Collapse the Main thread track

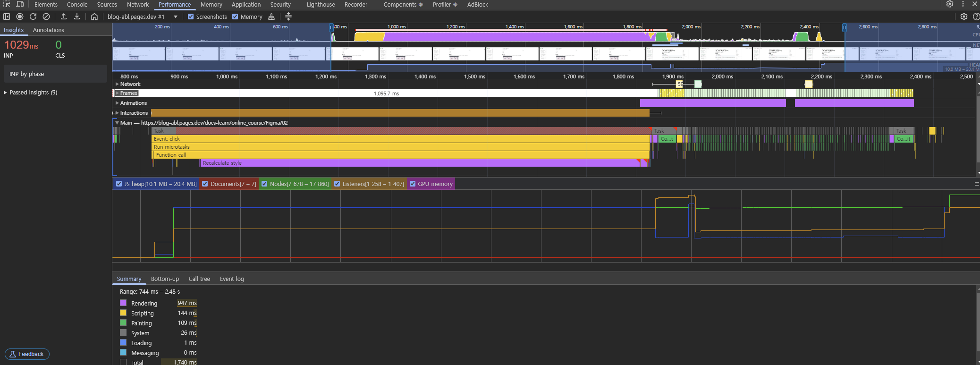[x=117, y=123]
